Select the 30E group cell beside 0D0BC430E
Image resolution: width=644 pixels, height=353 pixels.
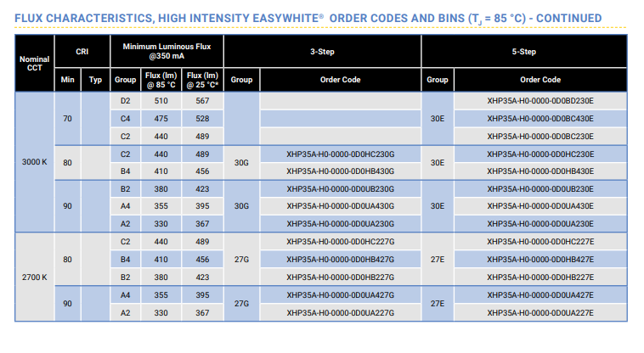pyautogui.click(x=438, y=119)
